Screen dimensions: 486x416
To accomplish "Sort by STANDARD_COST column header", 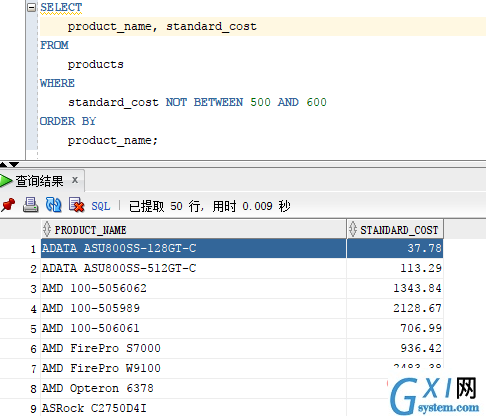I will pos(395,230).
